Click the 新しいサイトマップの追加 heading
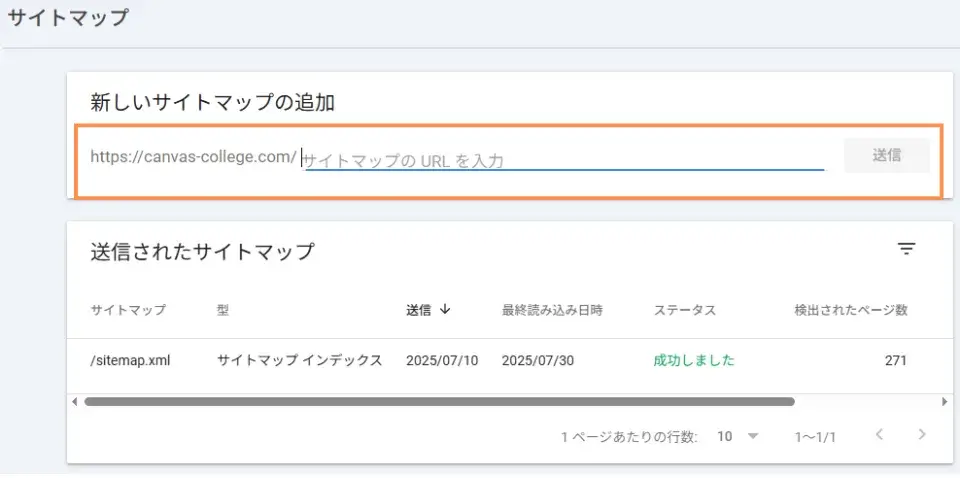Screen dimensions: 960x478 pyautogui.click(x=212, y=102)
